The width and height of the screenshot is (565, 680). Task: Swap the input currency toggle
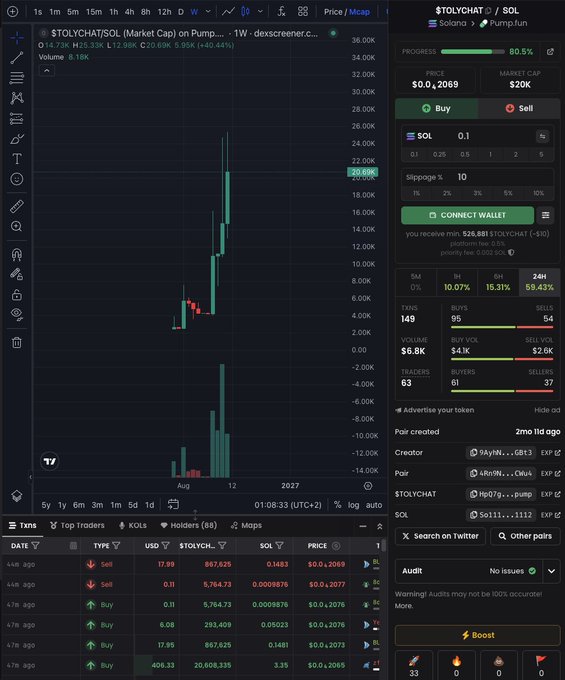[x=542, y=136]
